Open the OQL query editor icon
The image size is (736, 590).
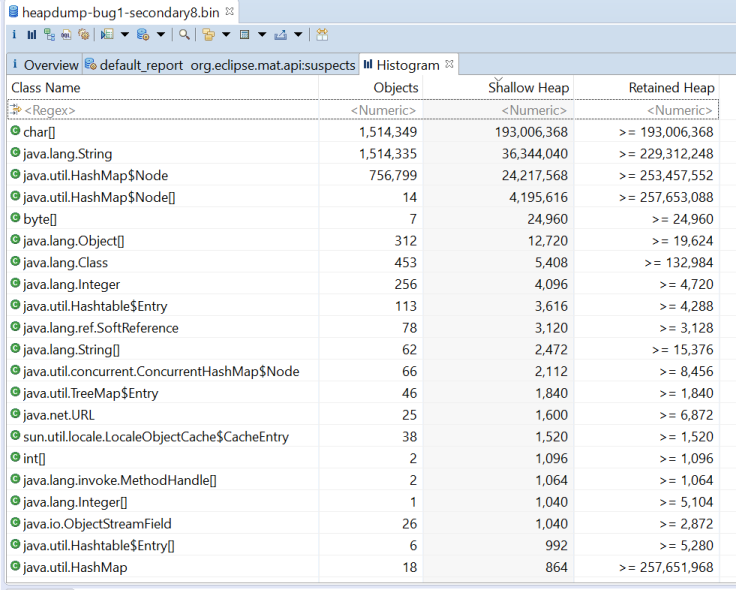(x=66, y=34)
